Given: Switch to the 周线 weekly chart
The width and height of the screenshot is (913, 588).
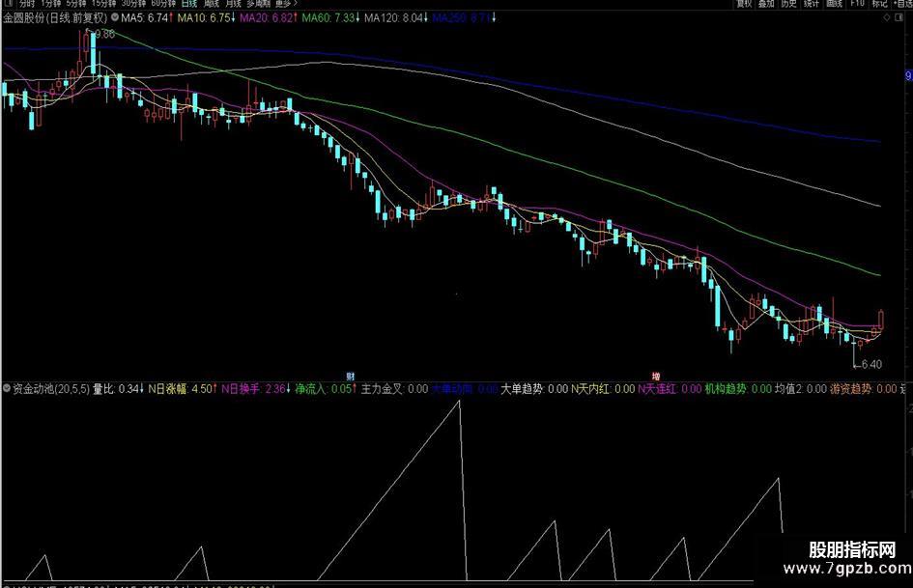Looking at the screenshot, I should 212,4.
